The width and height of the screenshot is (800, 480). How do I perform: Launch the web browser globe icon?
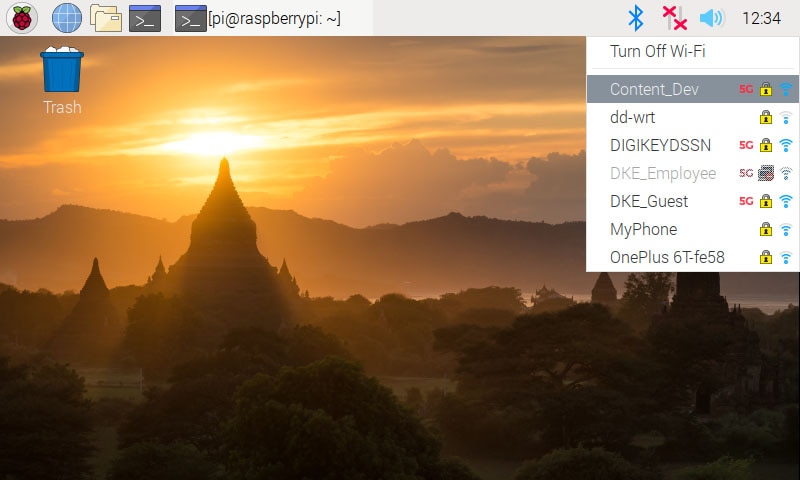click(67, 18)
